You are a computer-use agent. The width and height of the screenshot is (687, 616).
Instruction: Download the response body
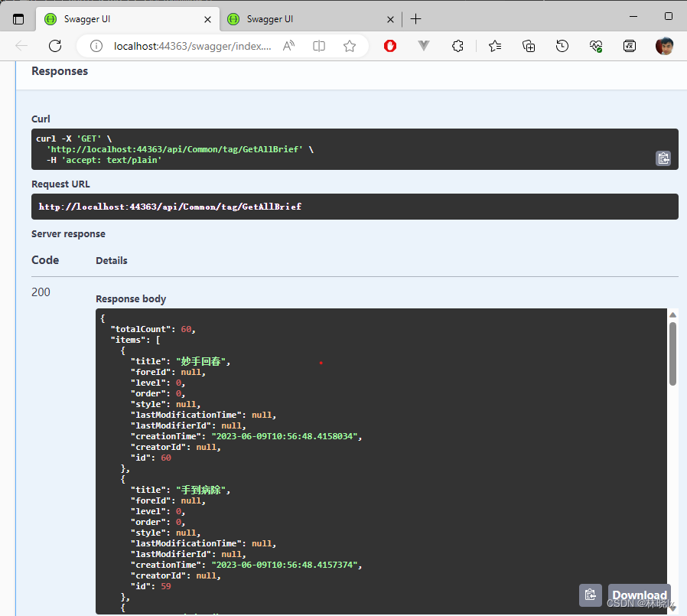[x=639, y=595]
